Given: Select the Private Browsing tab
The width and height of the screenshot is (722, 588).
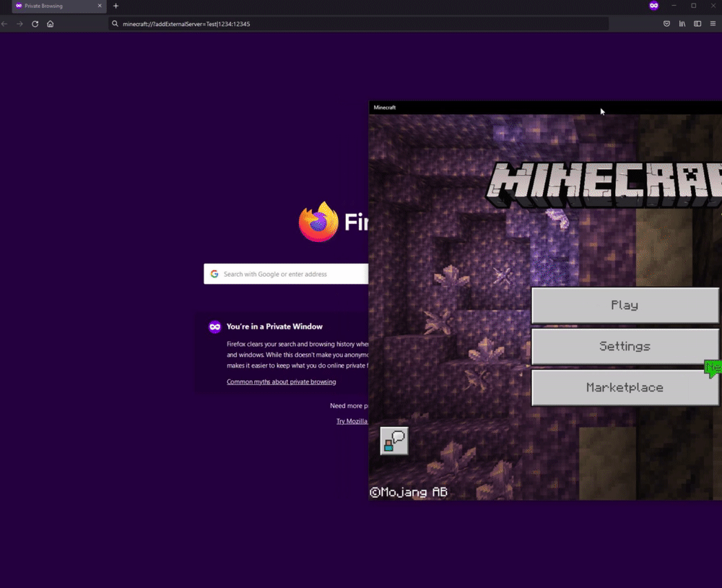Looking at the screenshot, I should pyautogui.click(x=59, y=6).
